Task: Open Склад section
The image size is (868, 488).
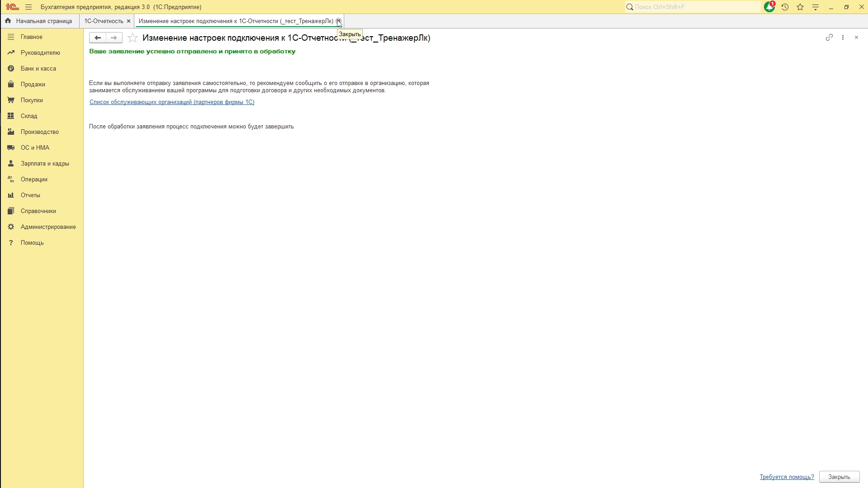Action: pos(42,116)
